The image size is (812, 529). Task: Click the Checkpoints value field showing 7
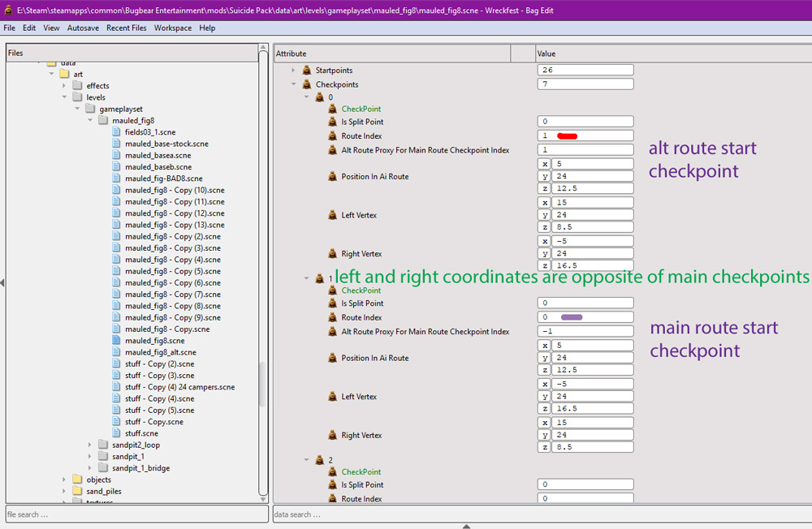tap(585, 84)
